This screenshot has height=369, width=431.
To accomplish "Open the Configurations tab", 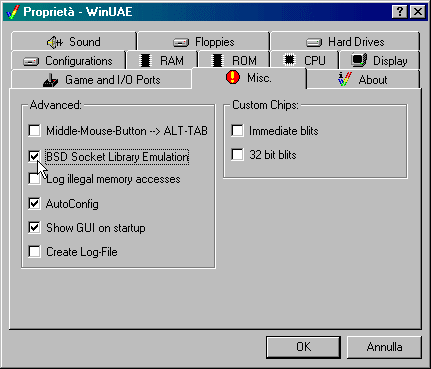I will tap(68, 61).
